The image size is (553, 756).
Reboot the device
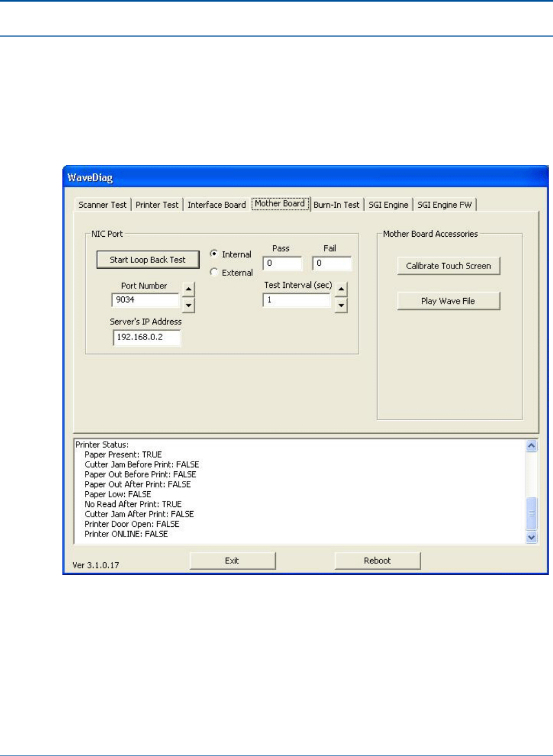(378, 561)
